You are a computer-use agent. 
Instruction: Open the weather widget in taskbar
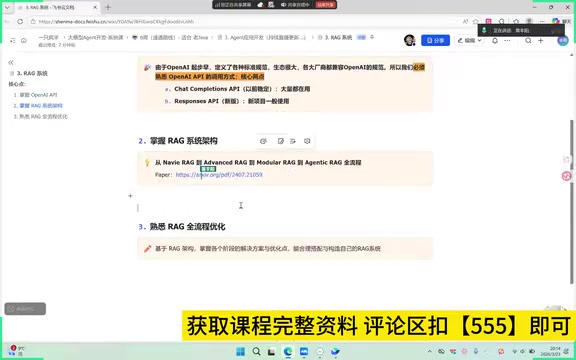click(x=16, y=351)
